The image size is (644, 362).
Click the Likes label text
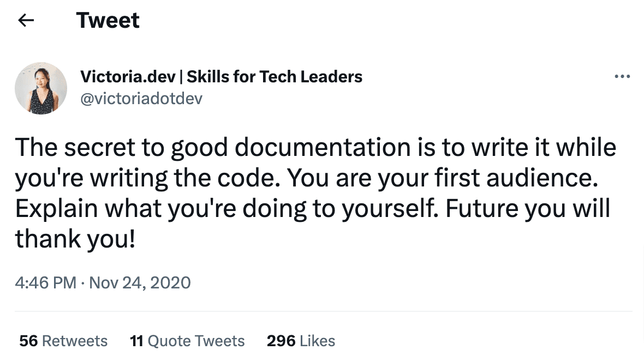[317, 341]
